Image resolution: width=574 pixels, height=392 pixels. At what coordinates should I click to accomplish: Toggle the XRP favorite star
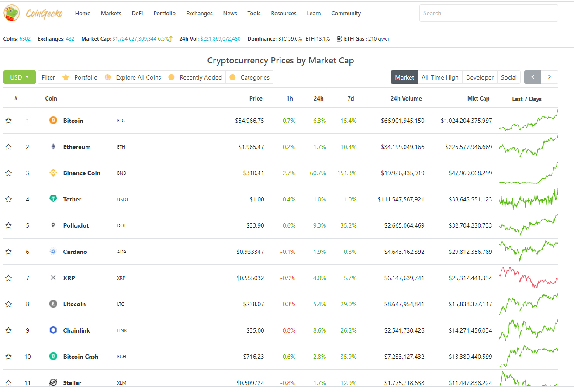tap(8, 278)
